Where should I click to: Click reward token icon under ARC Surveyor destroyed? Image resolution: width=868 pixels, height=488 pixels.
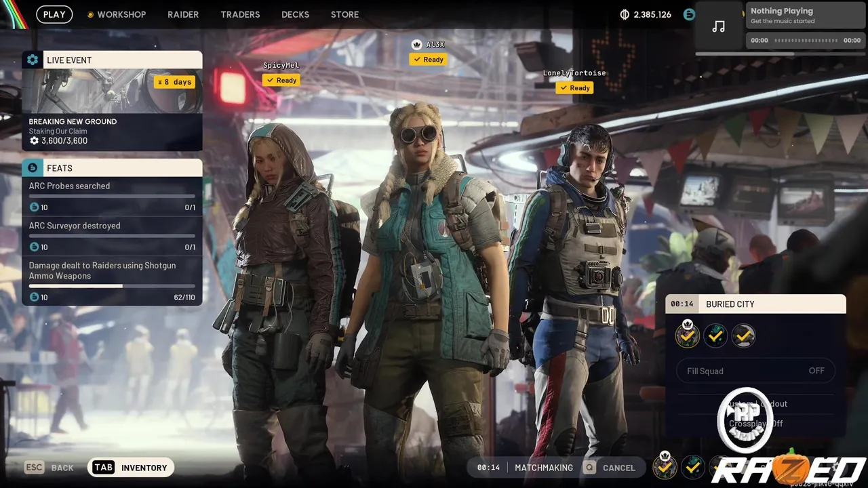[34, 247]
